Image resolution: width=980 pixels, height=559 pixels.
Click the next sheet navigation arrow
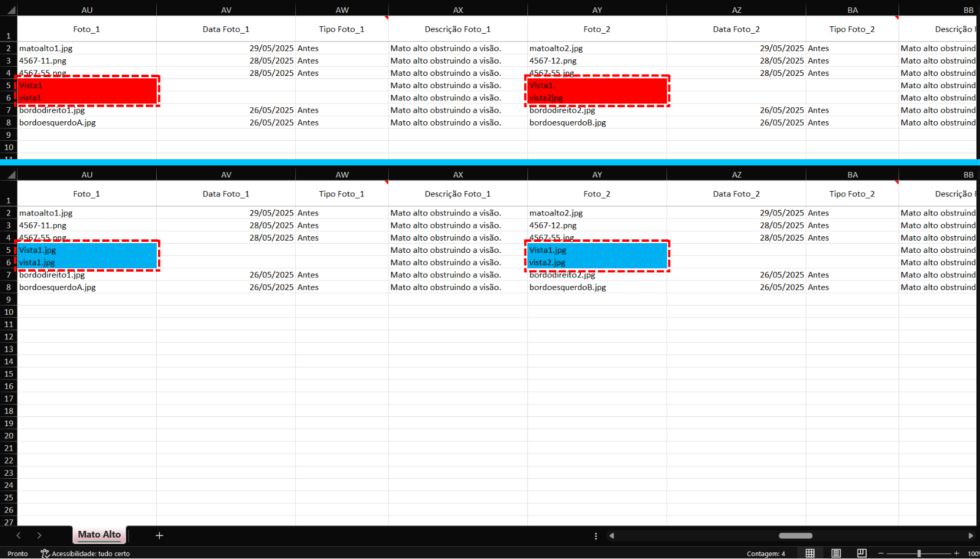[39, 536]
